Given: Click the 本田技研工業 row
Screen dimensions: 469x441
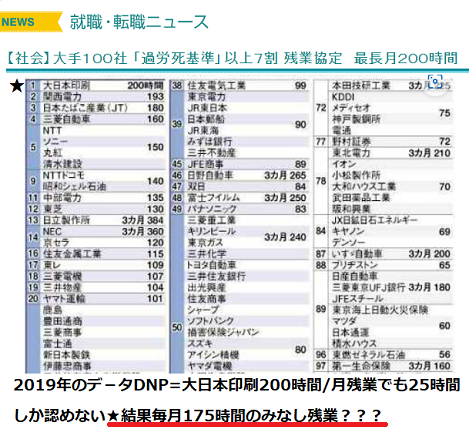Looking at the screenshot, I should (391, 85).
